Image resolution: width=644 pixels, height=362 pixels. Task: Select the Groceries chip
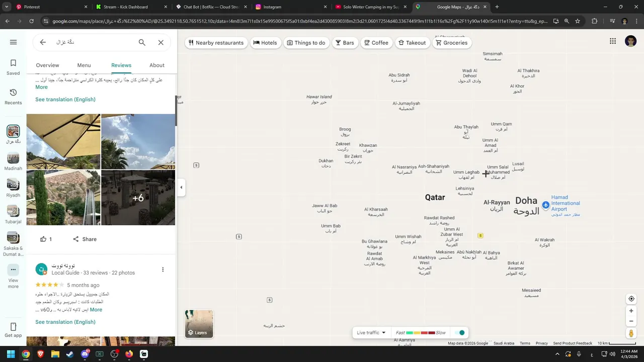(452, 43)
